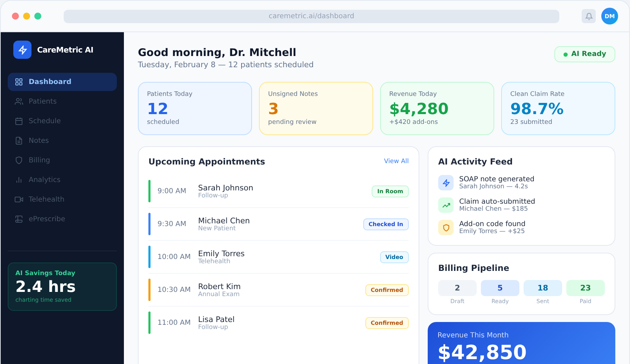Click the AI Ready status indicator
This screenshot has width=630, height=364.
tap(584, 54)
